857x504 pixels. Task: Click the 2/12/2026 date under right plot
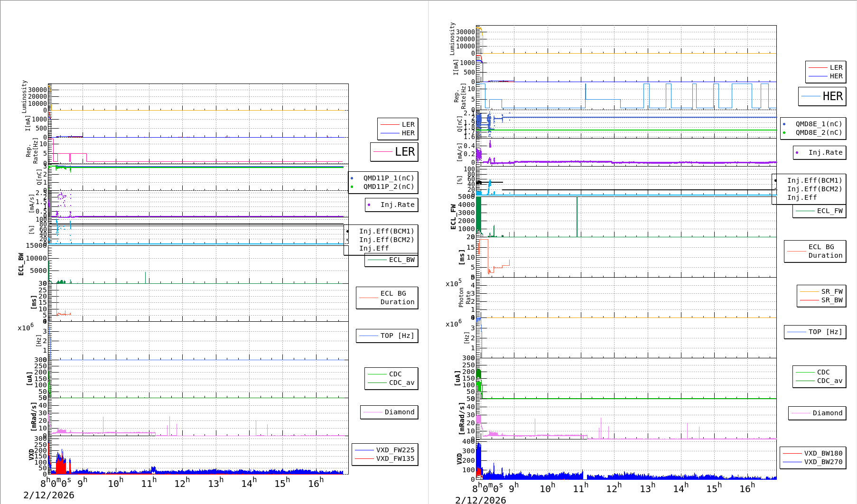coord(480,500)
